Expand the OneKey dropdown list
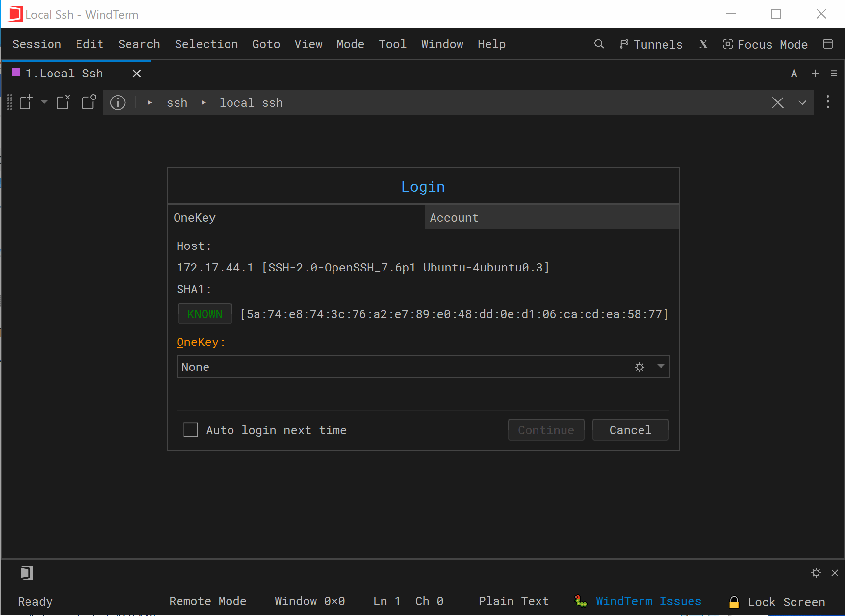Viewport: 845px width, 616px height. pyautogui.click(x=661, y=367)
